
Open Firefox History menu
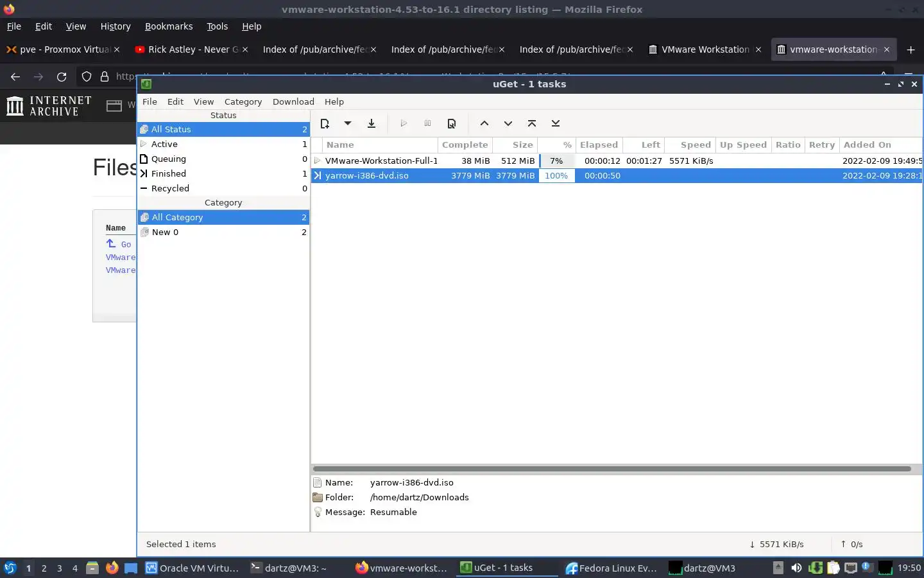pos(116,26)
